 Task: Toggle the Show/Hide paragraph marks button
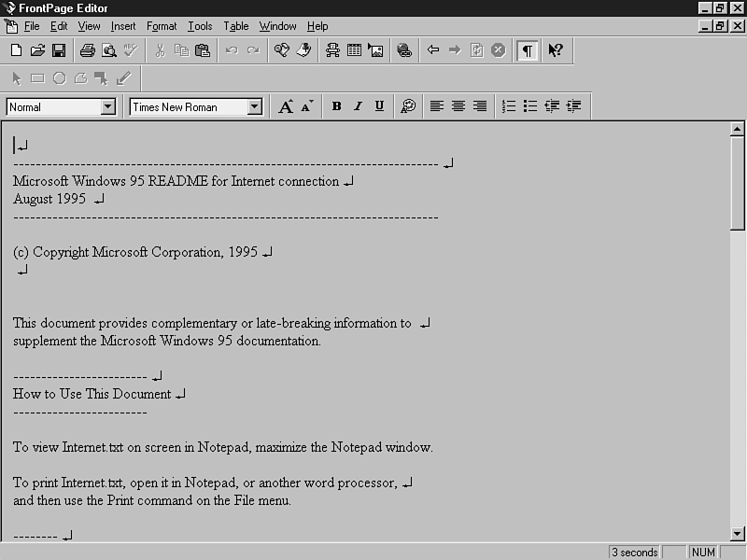[x=528, y=50]
